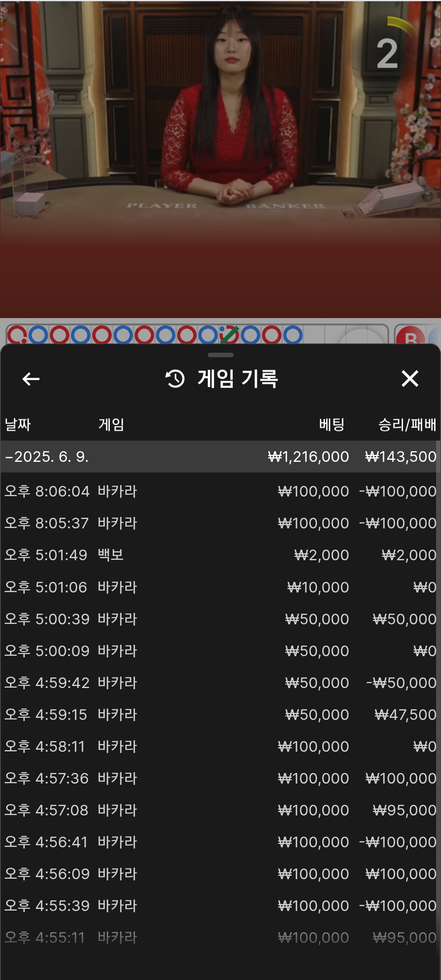The image size is (441, 980).
Task: Open the 오후 5:01:49 record timestamp
Action: pyautogui.click(x=46, y=555)
